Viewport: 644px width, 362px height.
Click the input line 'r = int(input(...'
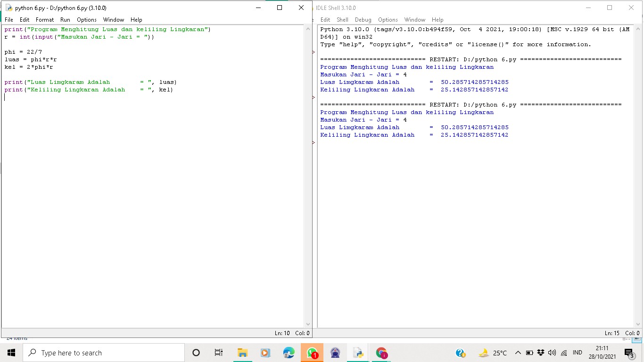tap(79, 37)
